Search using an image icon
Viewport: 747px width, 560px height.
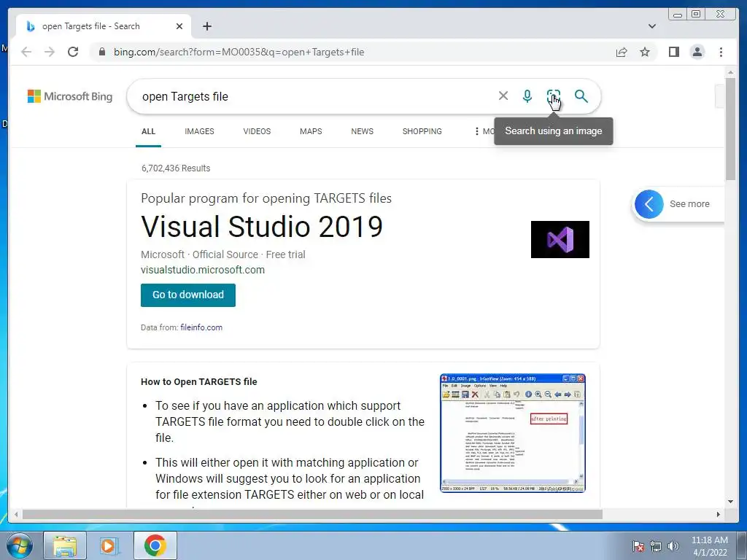pos(554,96)
